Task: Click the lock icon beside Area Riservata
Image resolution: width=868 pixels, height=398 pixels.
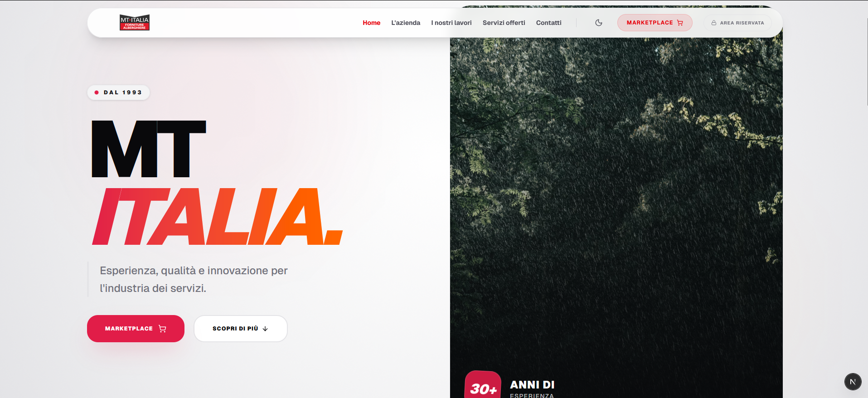Action: pos(714,23)
